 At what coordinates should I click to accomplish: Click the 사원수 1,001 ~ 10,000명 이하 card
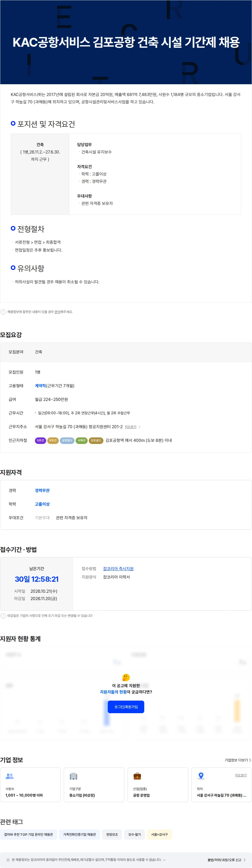click(30, 785)
